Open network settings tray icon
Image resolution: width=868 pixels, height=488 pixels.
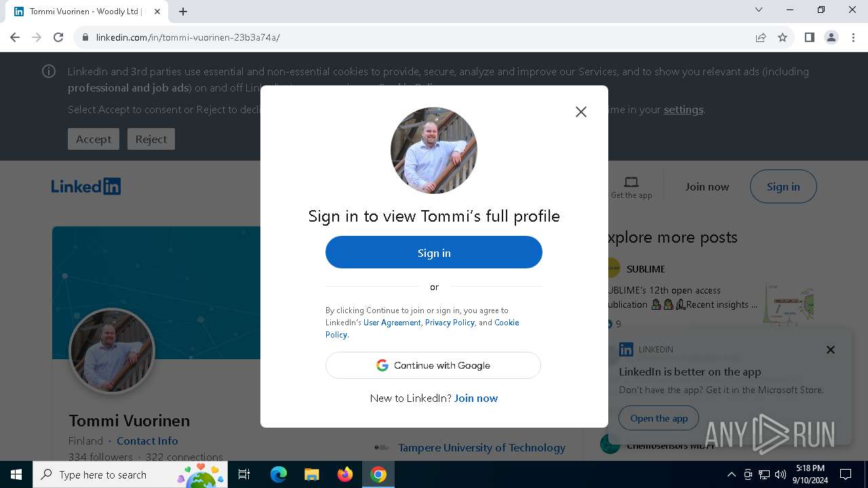pyautogui.click(x=764, y=474)
